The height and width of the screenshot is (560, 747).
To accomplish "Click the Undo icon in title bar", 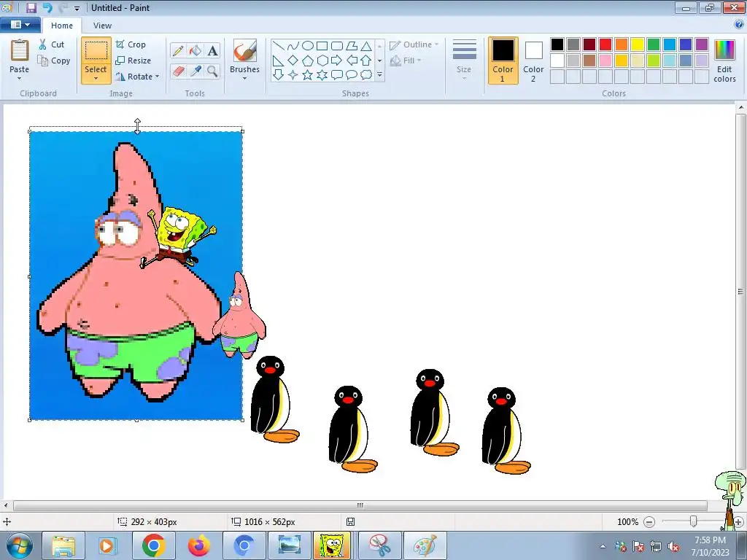I will [x=47, y=7].
